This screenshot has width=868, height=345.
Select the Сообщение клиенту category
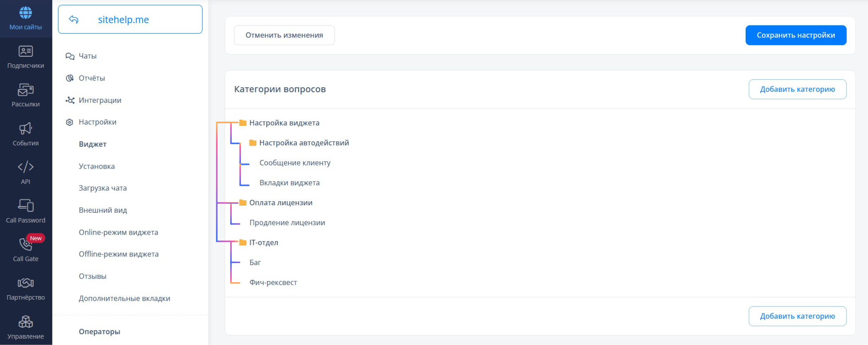(295, 163)
